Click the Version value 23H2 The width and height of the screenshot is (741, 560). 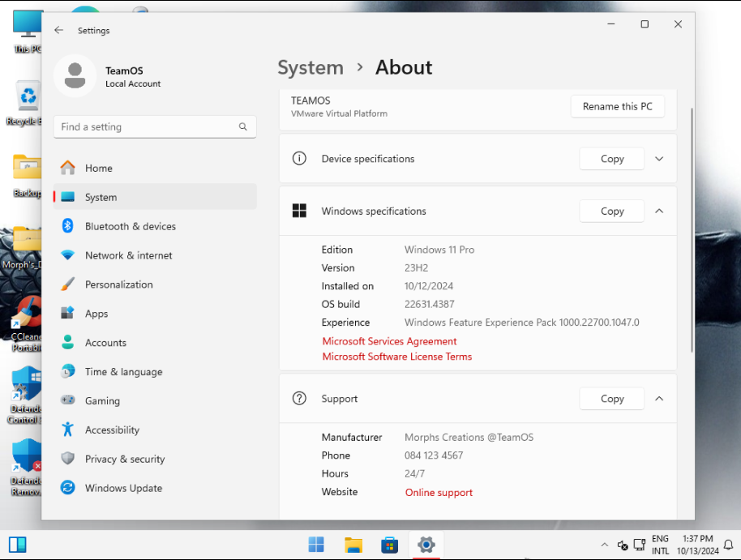click(x=416, y=268)
